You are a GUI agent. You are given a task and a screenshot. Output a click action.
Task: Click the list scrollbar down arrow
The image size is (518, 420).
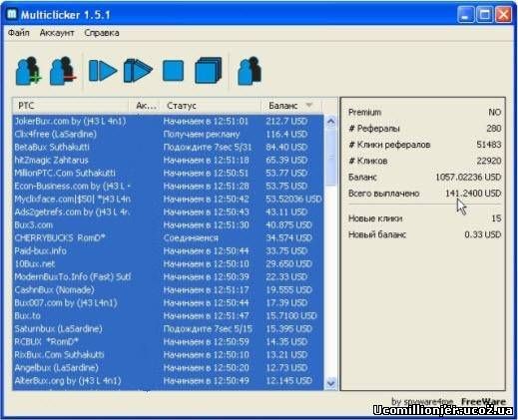(x=330, y=383)
